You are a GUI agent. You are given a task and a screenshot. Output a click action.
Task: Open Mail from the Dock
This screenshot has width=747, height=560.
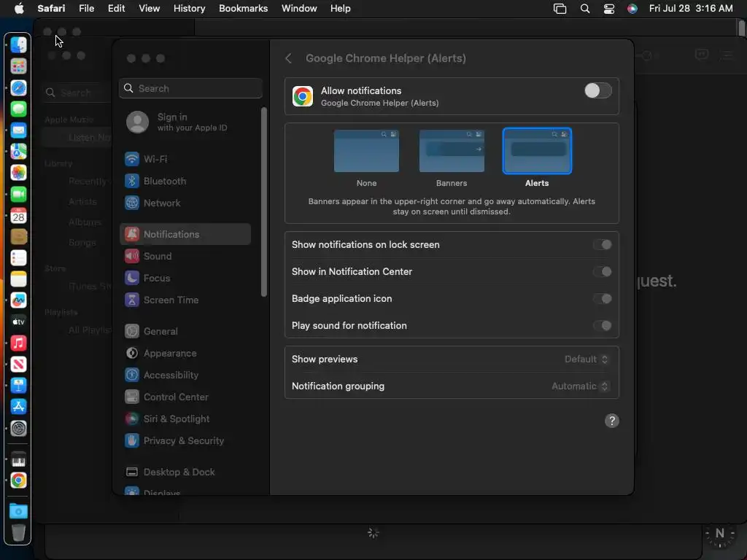click(x=18, y=130)
